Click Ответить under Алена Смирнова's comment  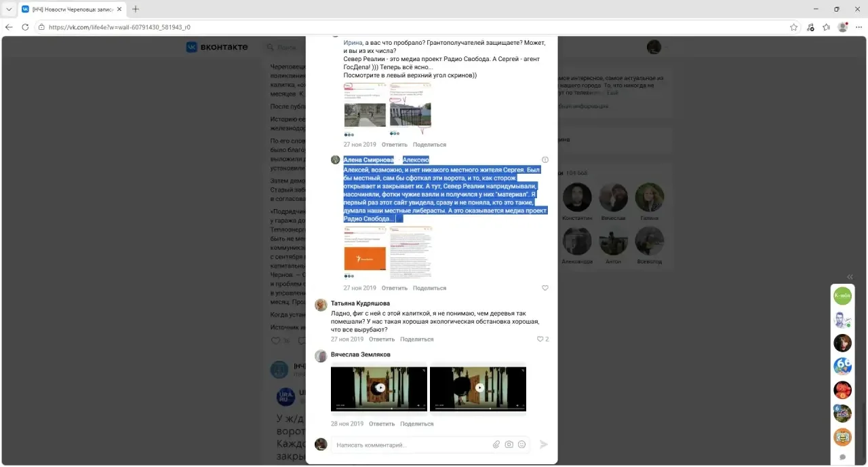pyautogui.click(x=395, y=288)
